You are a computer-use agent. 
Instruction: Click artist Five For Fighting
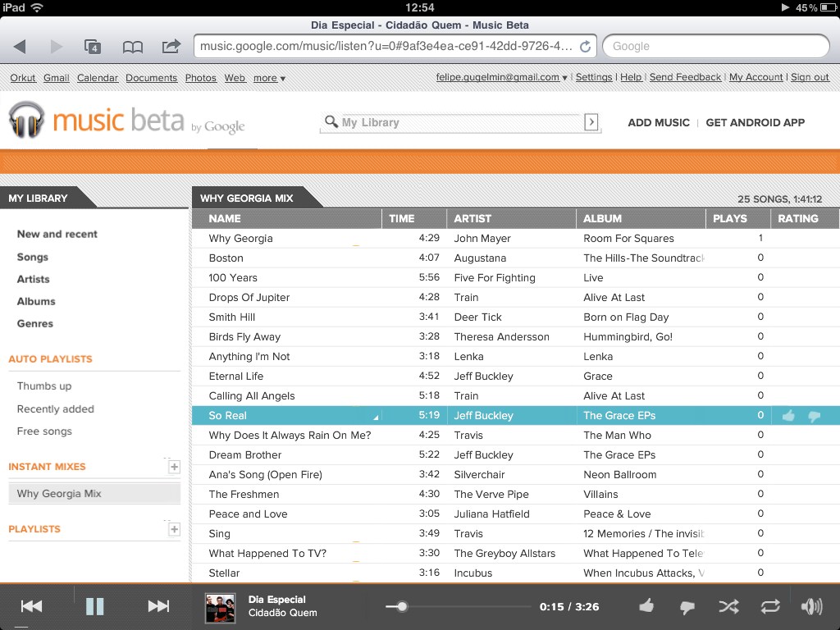coord(495,277)
